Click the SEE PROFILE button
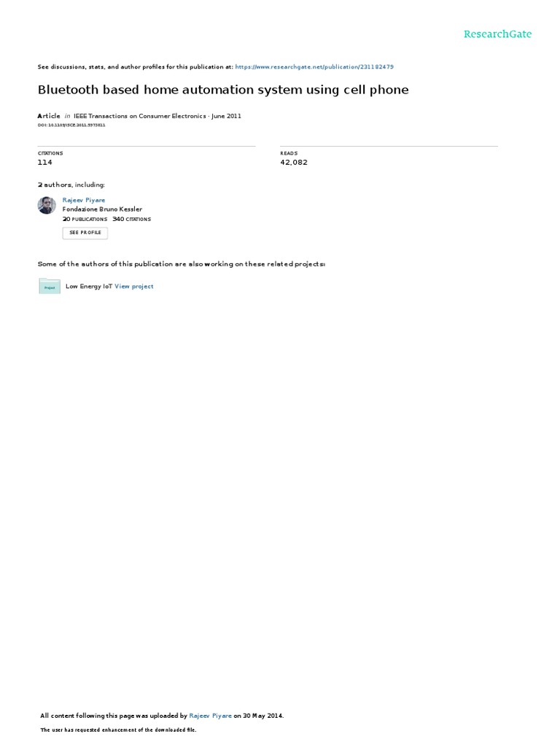 [x=85, y=233]
